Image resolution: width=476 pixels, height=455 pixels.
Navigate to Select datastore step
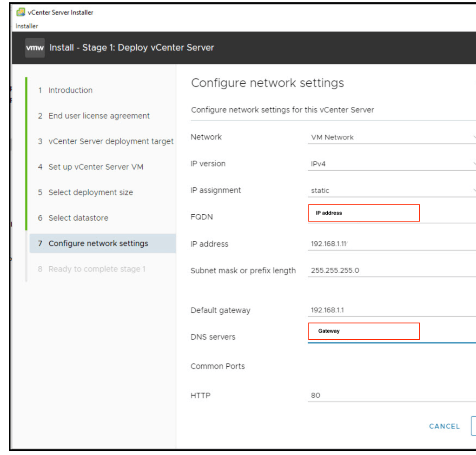tap(78, 218)
